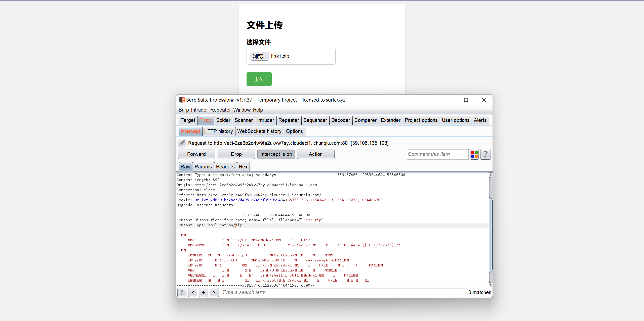Screen dimensions: 644x321
Task: Switch to Hex view tab
Action: pyautogui.click(x=243, y=167)
